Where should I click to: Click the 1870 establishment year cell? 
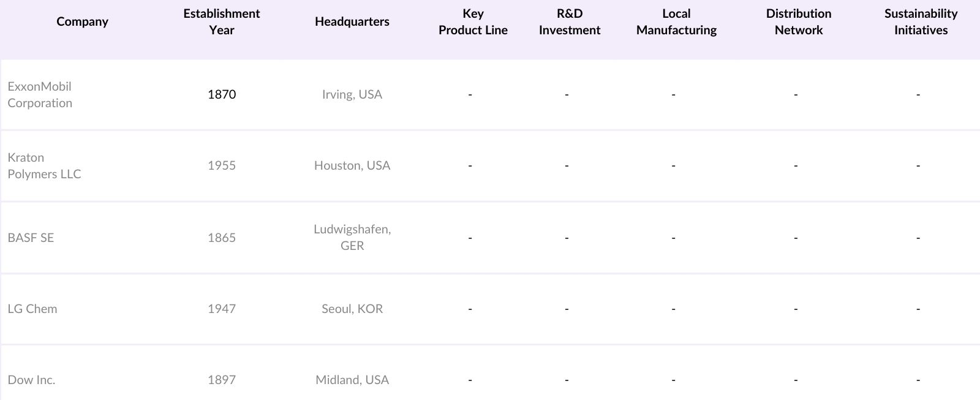point(221,94)
